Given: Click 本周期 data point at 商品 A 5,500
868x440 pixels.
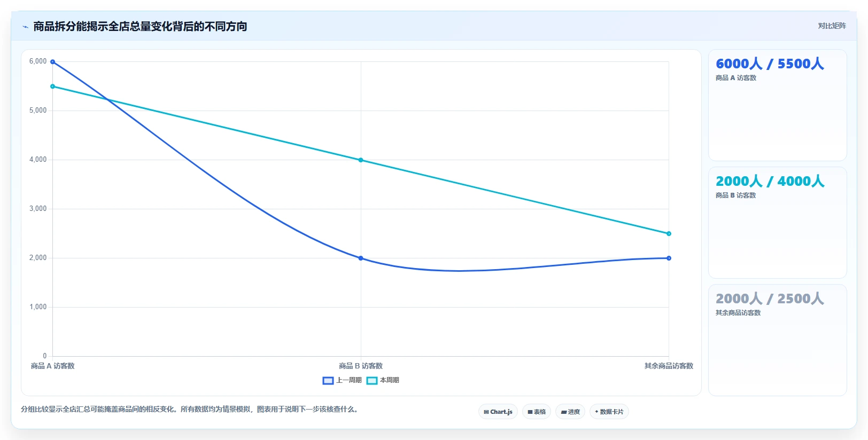Looking at the screenshot, I should [x=52, y=87].
